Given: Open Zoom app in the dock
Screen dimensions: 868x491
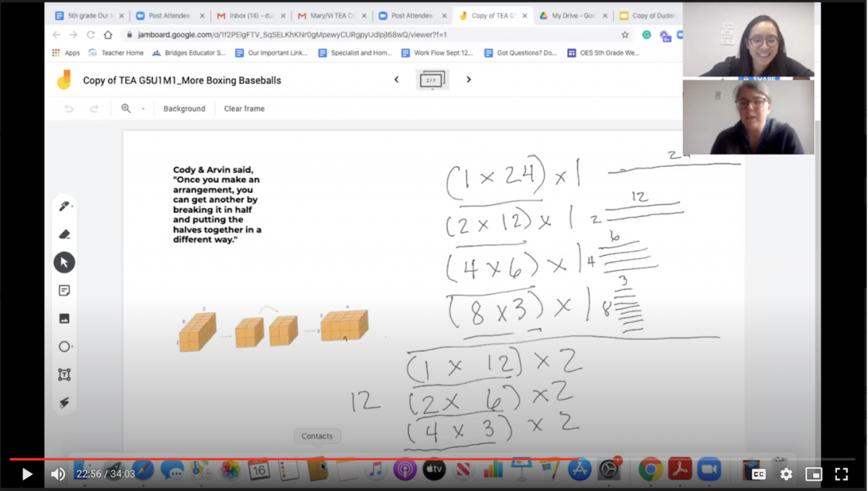Looking at the screenshot, I should tap(709, 470).
